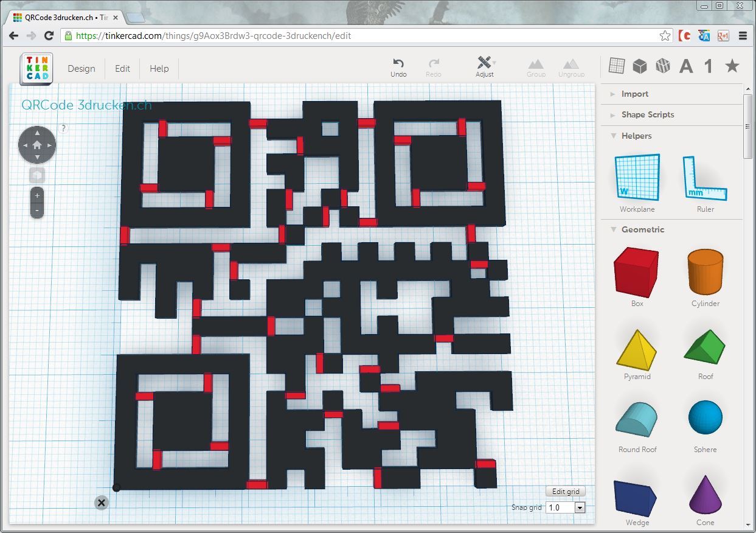Open the Adjust tools dropdown

[x=485, y=68]
